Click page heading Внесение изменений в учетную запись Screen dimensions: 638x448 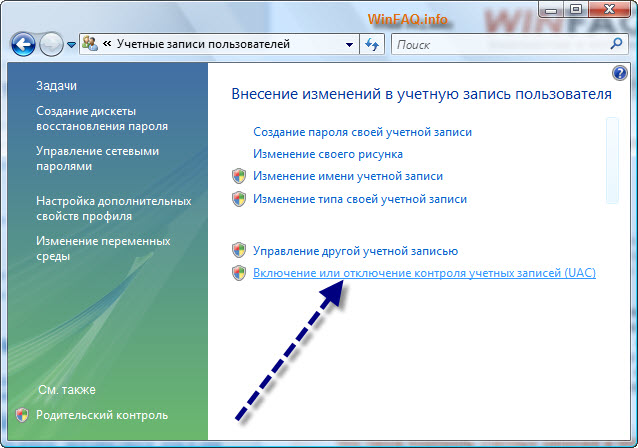(421, 94)
